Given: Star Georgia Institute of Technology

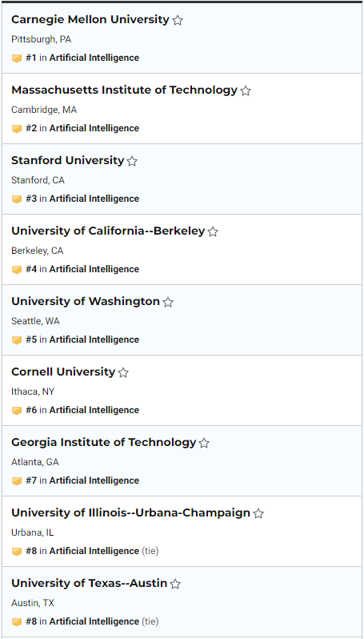Looking at the screenshot, I should click(x=204, y=444).
